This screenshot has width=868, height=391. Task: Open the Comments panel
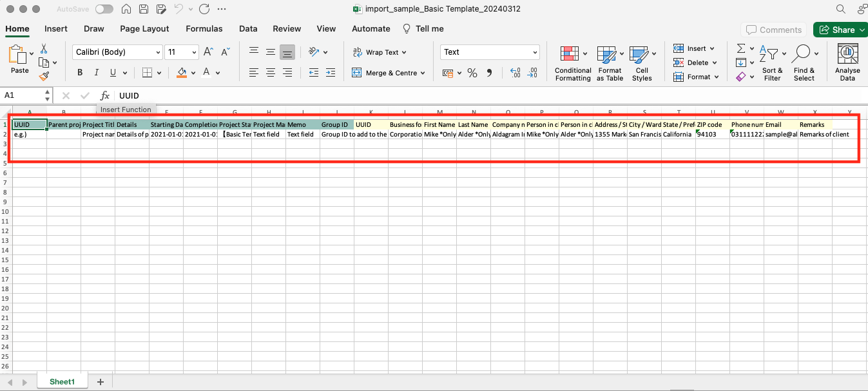click(773, 29)
